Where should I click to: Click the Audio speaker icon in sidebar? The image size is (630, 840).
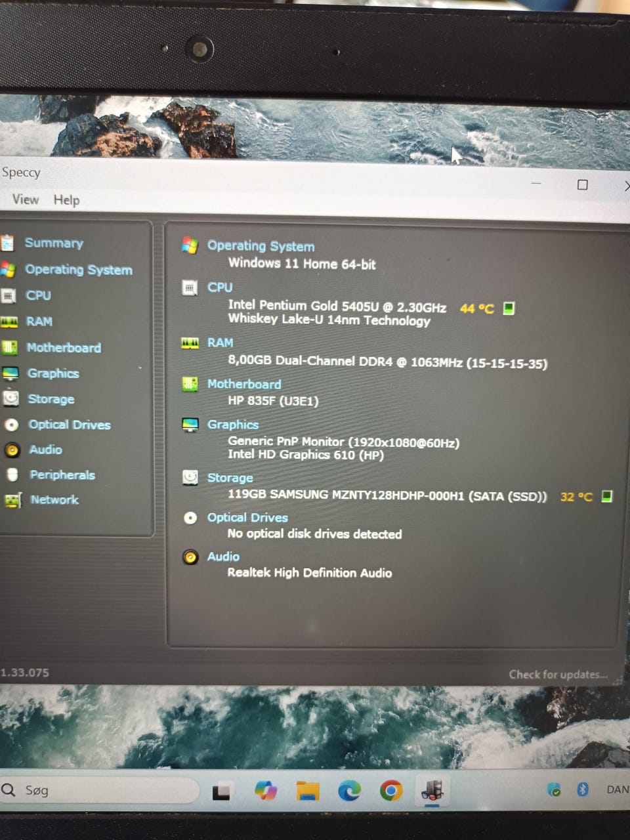point(12,450)
